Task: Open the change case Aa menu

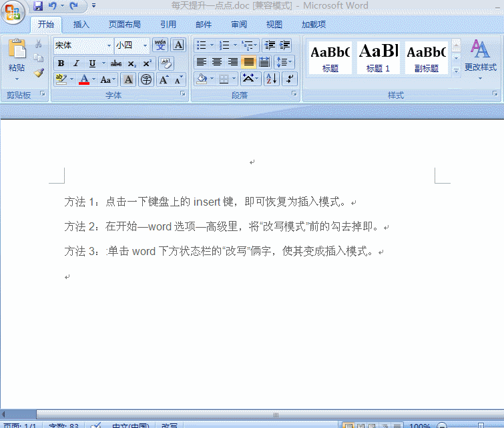Action: point(107,79)
